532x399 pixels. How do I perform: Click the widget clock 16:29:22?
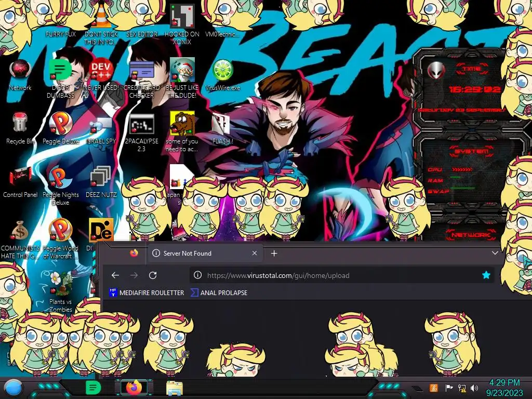pos(474,89)
